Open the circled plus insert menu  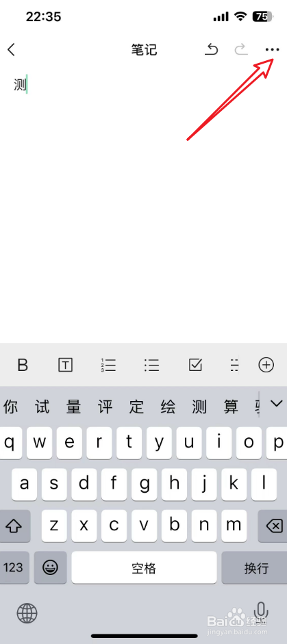click(x=266, y=365)
